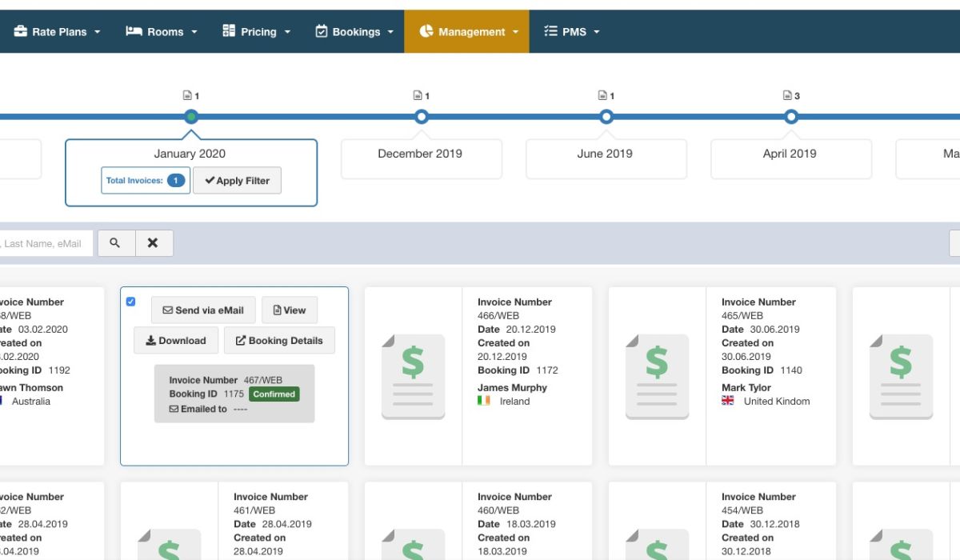Click the name Mark Tylor
This screenshot has height=560, width=960.
[x=746, y=388]
